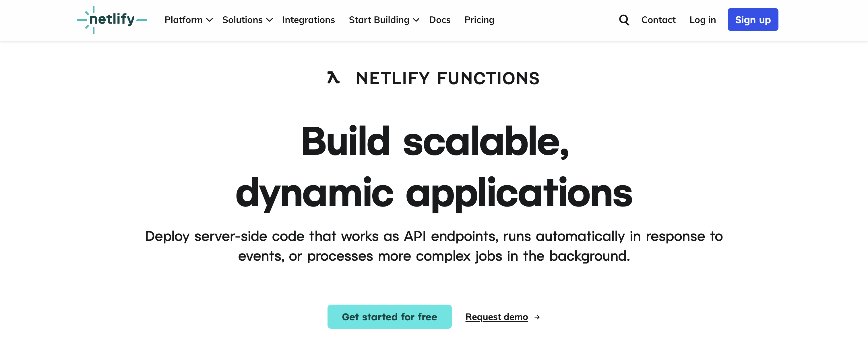Viewport: 868px width, 339px height.
Task: Click the Netlify logo
Action: [x=112, y=20]
